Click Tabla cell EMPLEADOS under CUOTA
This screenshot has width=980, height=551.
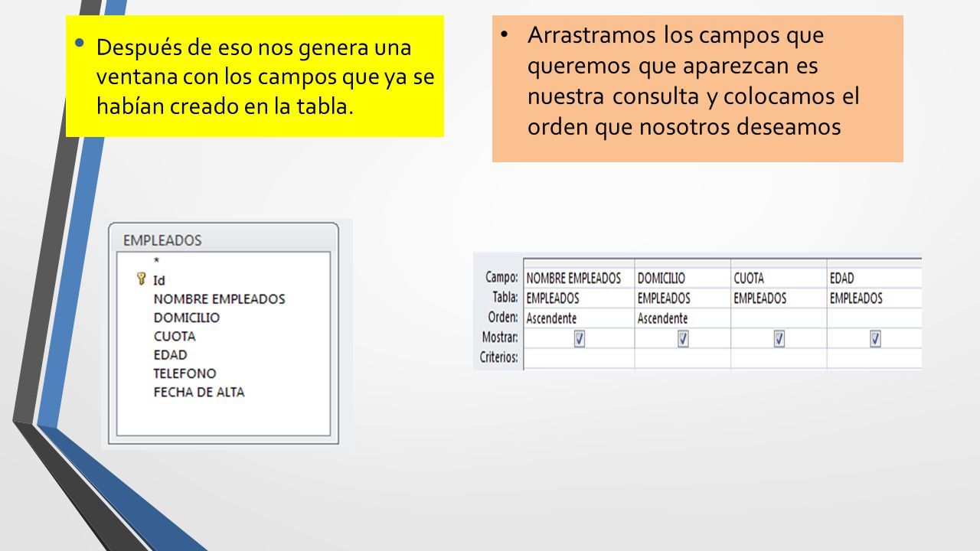coord(779,298)
